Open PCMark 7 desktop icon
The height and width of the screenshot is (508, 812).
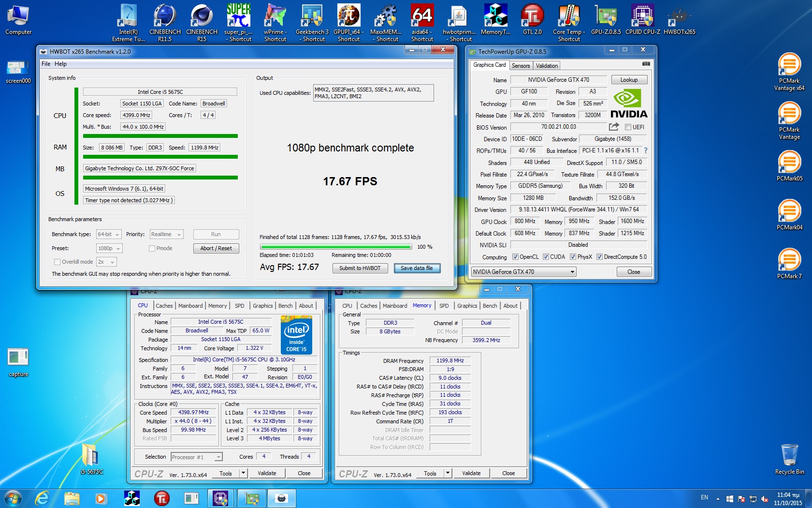(x=789, y=263)
